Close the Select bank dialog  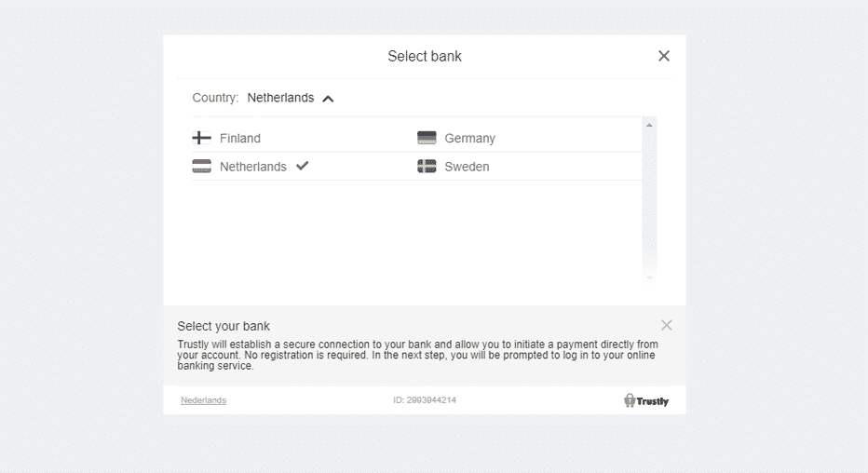click(664, 56)
